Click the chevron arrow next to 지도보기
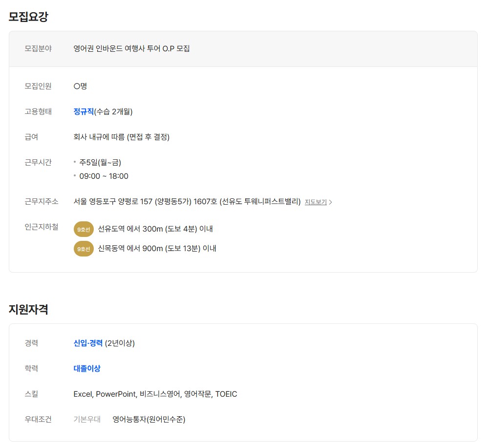Viewport: 488px width, 448px height. 331,202
